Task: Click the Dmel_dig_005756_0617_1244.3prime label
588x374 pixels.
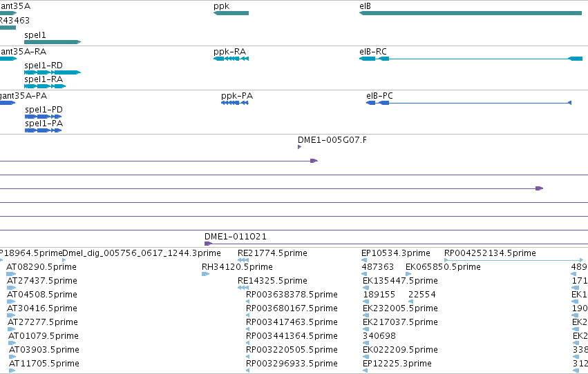Action: point(142,253)
